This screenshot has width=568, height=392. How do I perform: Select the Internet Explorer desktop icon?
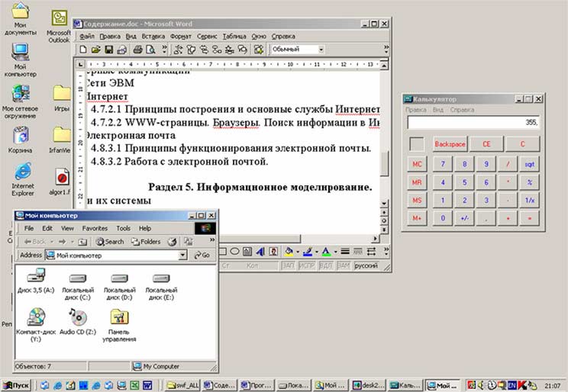(x=22, y=179)
